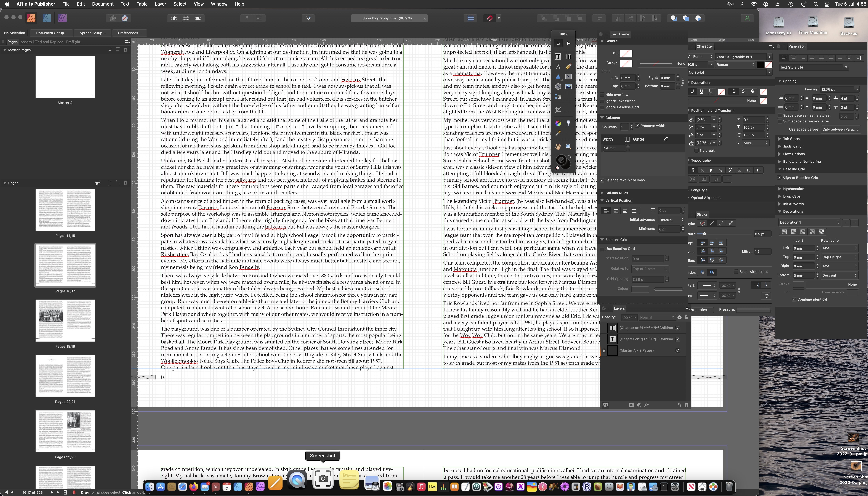This screenshot has width=868, height=496.
Task: Switch to the Preflight tab
Action: point(73,42)
